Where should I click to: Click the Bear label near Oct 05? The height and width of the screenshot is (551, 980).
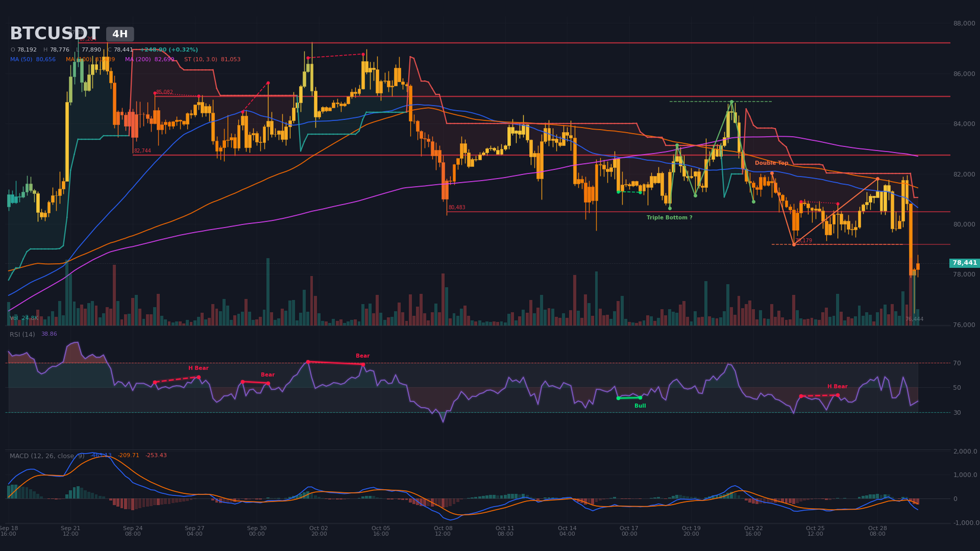click(363, 356)
